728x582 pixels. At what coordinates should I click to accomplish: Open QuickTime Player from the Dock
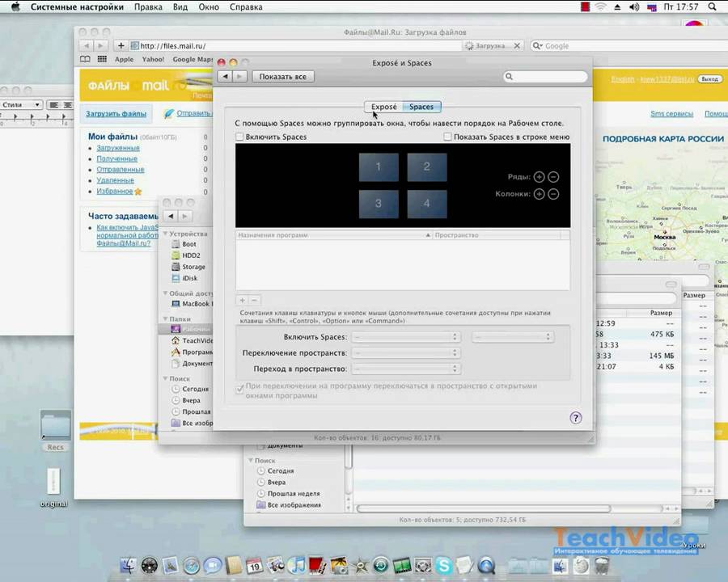(486, 565)
